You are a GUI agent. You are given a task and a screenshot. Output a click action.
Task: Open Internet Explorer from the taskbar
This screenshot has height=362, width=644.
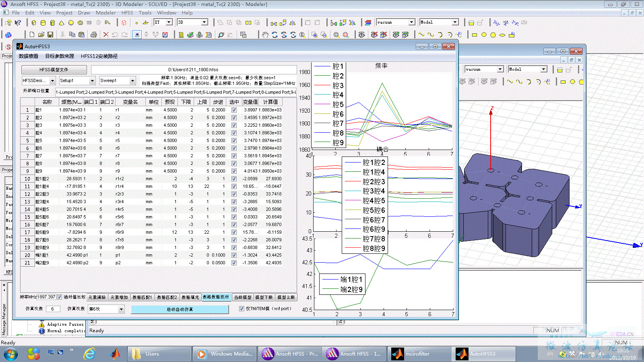pyautogui.click(x=89, y=354)
